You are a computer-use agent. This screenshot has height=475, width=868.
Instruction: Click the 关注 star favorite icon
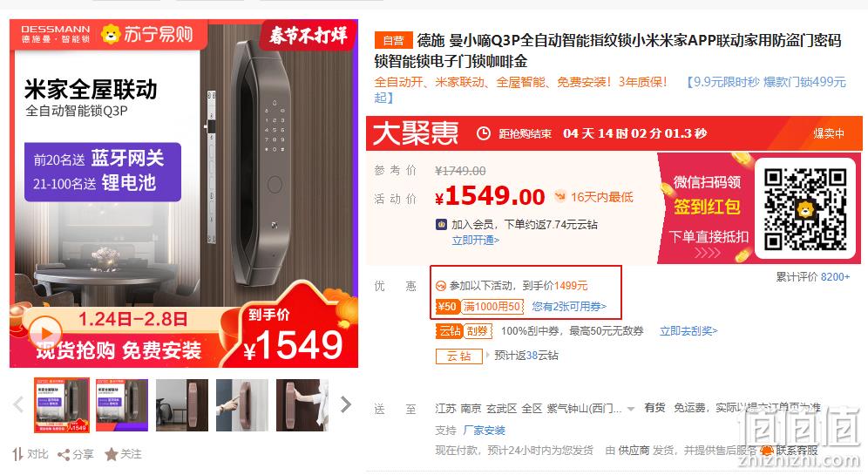(112, 454)
